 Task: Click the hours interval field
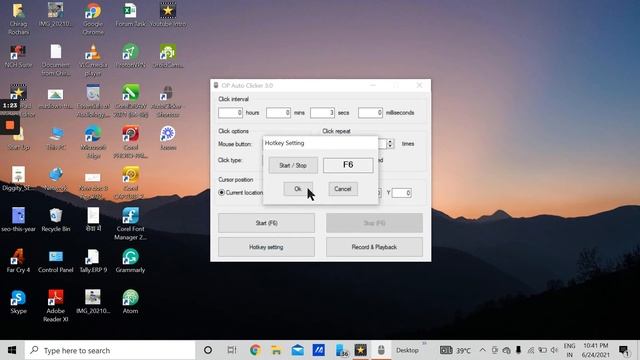pyautogui.click(x=230, y=112)
